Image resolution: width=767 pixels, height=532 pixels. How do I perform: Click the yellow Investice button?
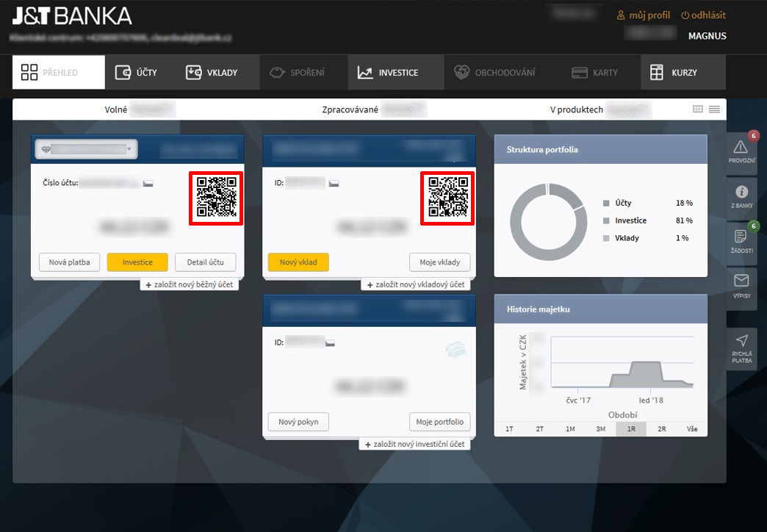(x=137, y=262)
